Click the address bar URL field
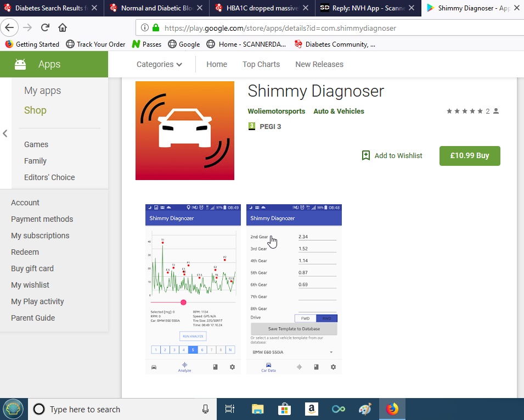This screenshot has width=524, height=420. (329, 27)
